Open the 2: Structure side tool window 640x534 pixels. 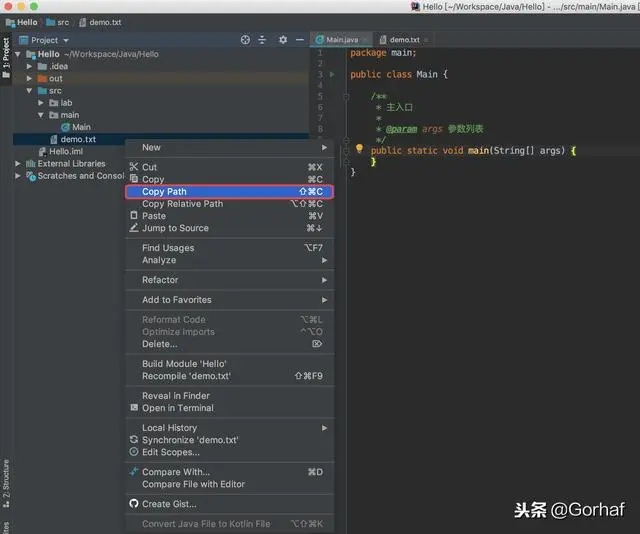[x=6, y=484]
